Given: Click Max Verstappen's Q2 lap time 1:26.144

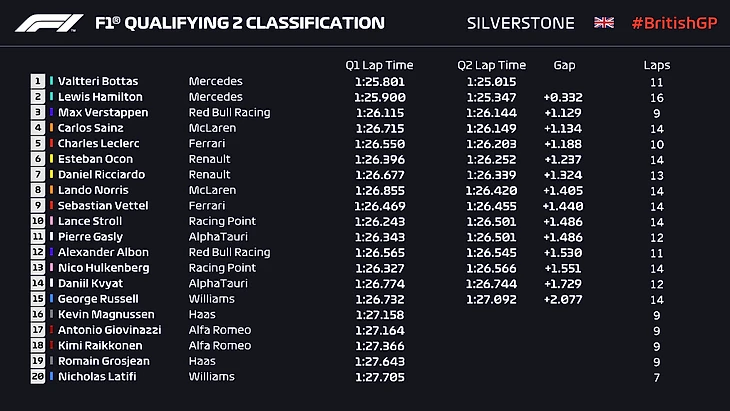Looking at the screenshot, I should (491, 112).
